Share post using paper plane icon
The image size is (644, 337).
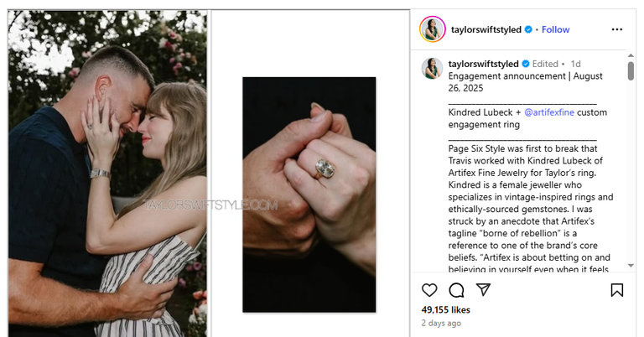(x=483, y=290)
